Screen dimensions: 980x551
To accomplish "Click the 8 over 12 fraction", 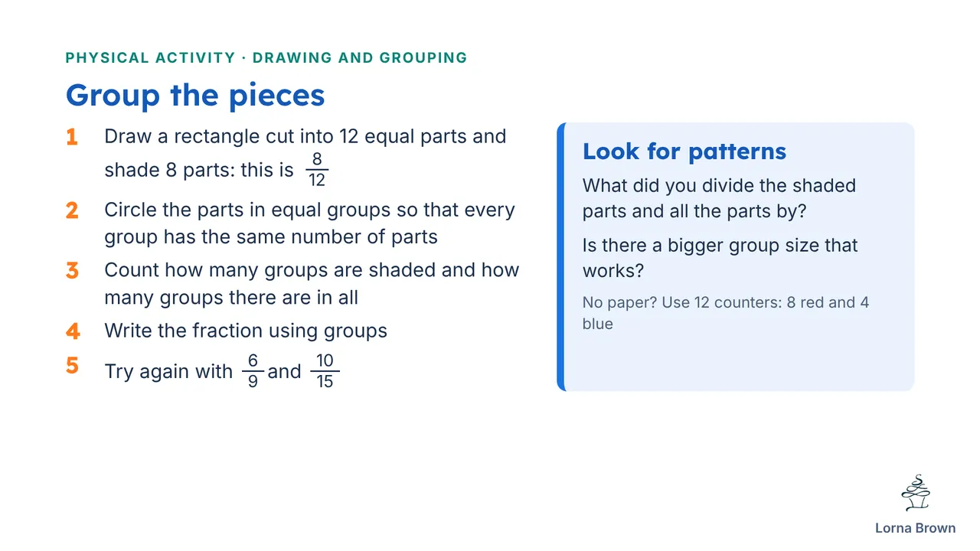I will coord(317,170).
